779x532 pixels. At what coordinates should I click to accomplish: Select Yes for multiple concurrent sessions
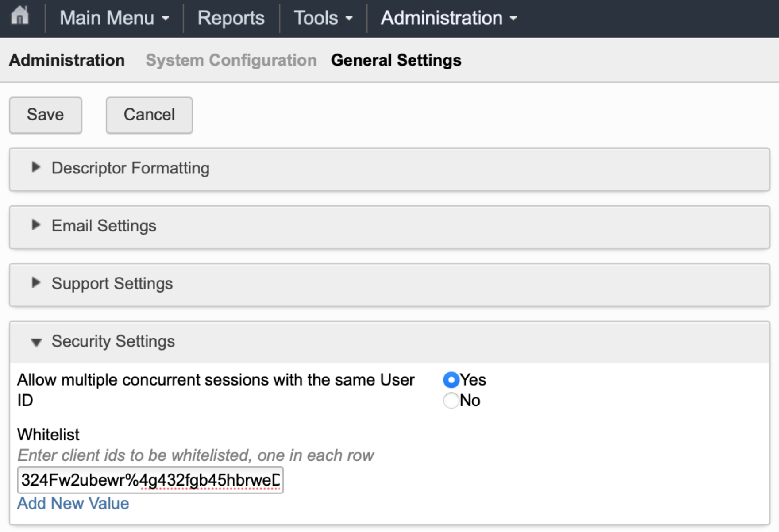451,380
